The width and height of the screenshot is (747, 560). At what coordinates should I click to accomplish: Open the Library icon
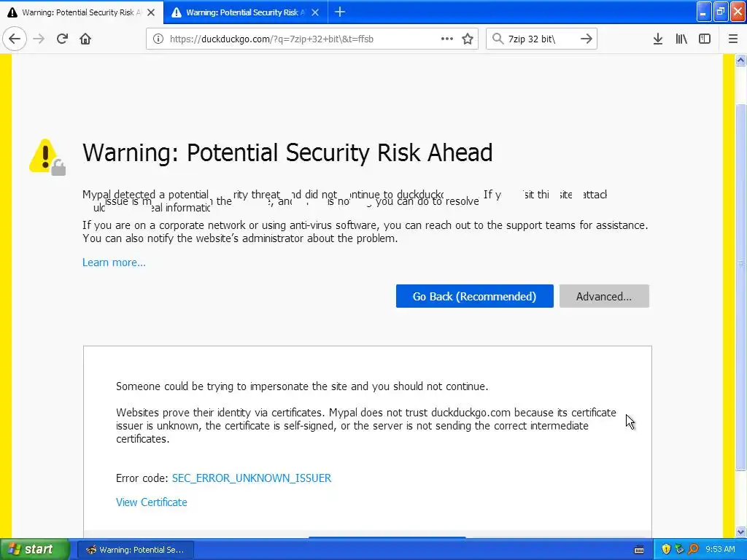pos(681,39)
